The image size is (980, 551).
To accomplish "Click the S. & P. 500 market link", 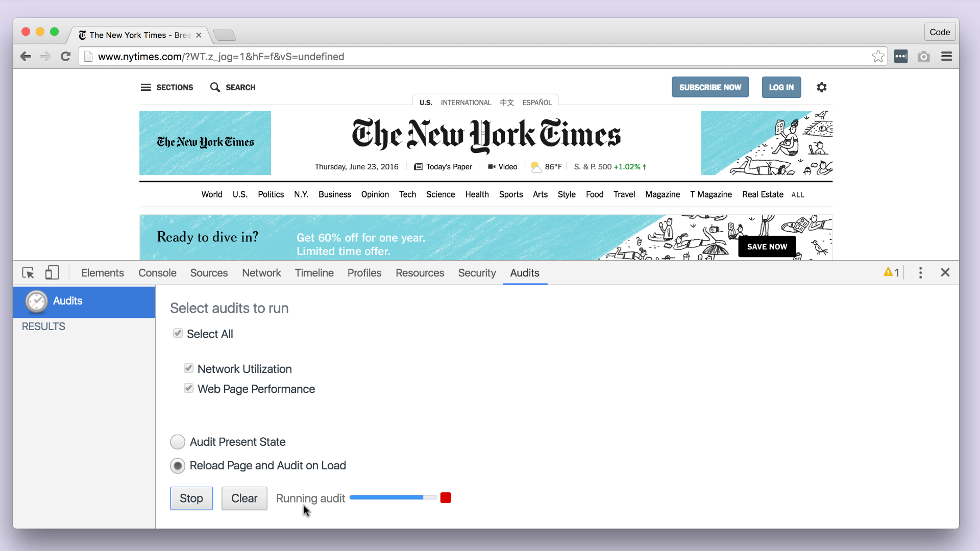I will click(x=610, y=167).
